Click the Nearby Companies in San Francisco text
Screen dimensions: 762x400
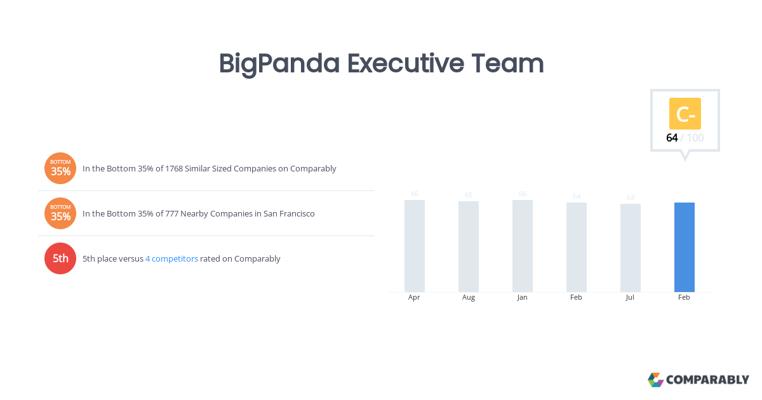(x=198, y=214)
